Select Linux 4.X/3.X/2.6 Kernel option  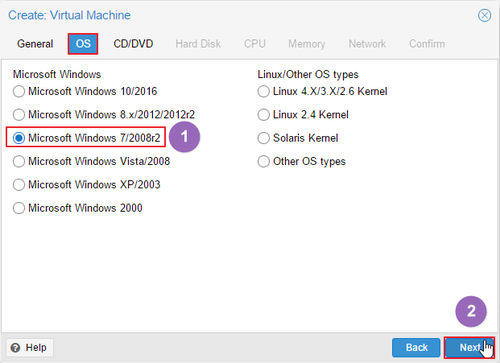[x=263, y=91]
